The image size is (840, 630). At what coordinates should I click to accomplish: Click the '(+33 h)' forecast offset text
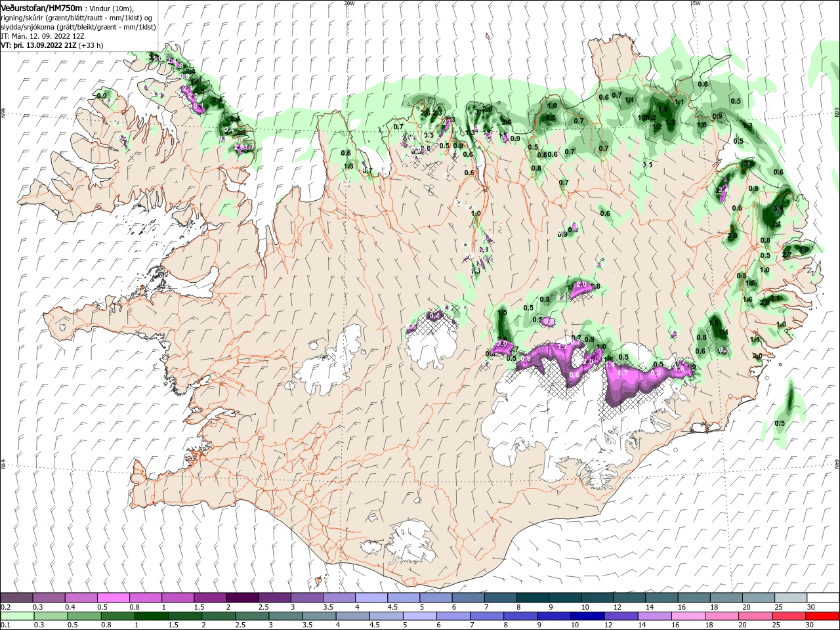[91, 45]
